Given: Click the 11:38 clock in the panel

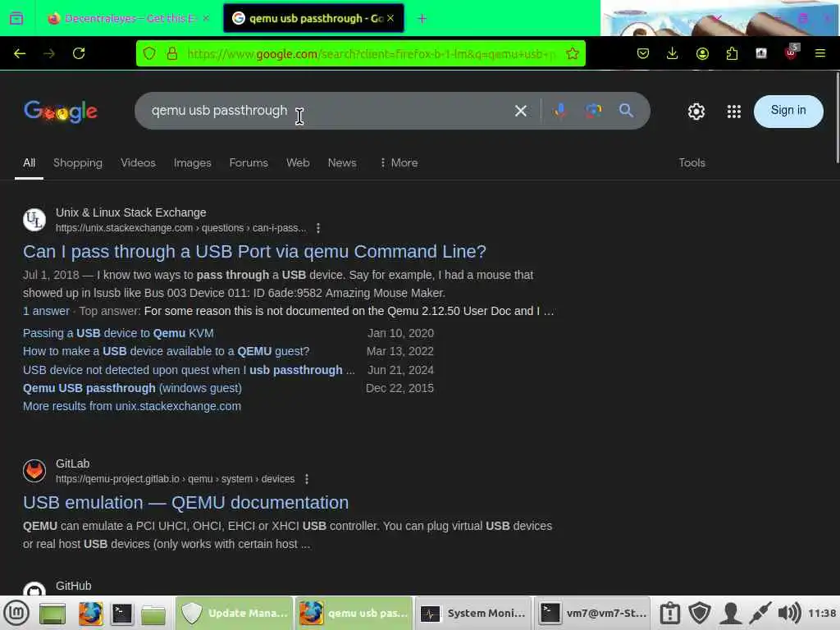Looking at the screenshot, I should click(822, 614).
